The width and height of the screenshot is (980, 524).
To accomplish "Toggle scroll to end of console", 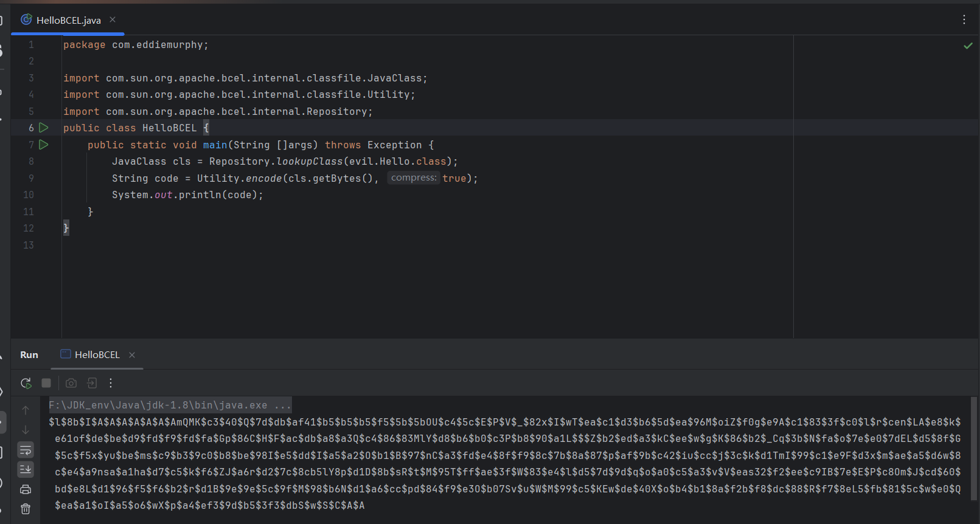I will [26, 469].
